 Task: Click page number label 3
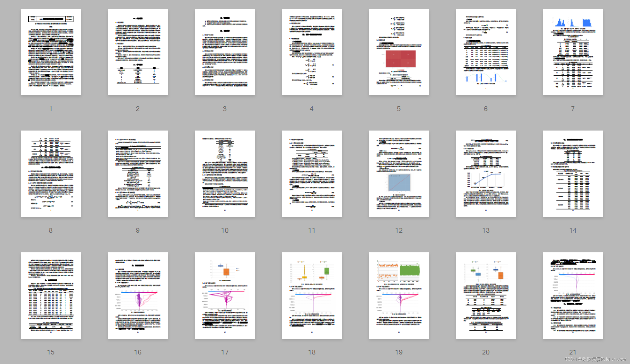tap(225, 109)
